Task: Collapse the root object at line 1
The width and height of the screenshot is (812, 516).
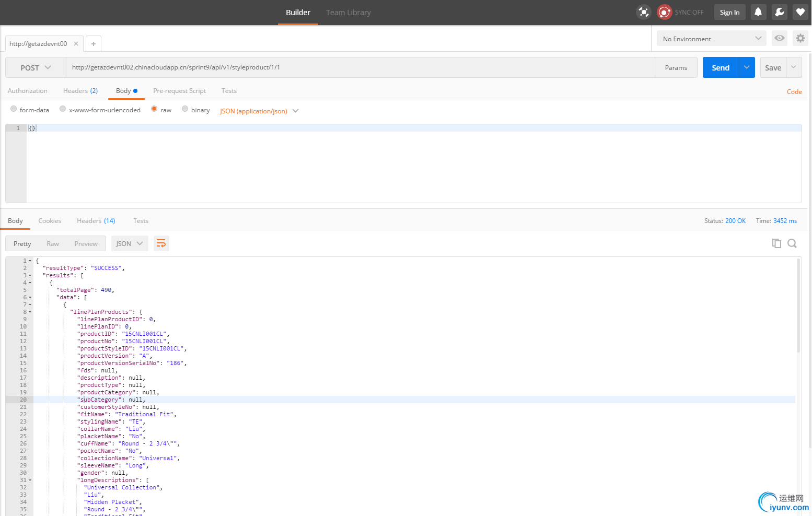Action: [30, 261]
